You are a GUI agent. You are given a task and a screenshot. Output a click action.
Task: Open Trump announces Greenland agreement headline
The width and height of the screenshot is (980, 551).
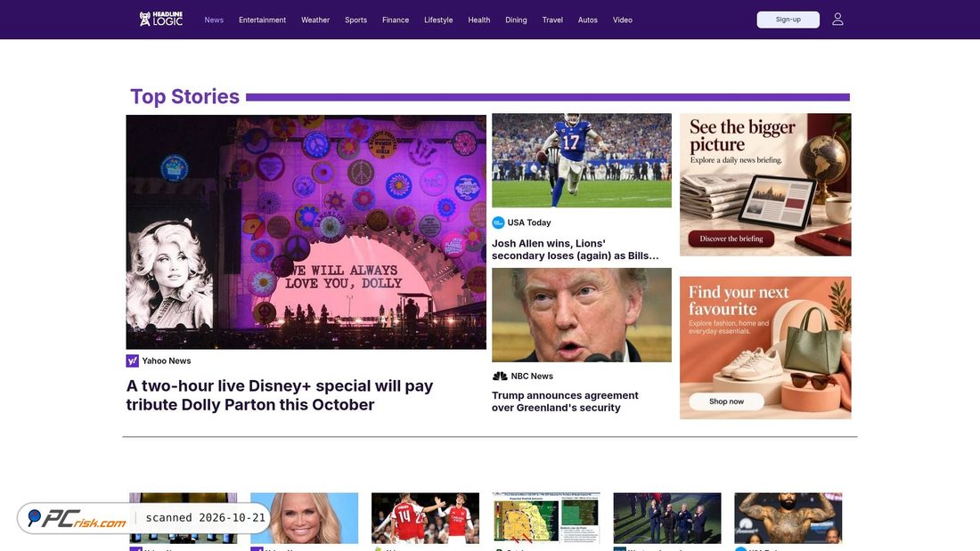565,401
